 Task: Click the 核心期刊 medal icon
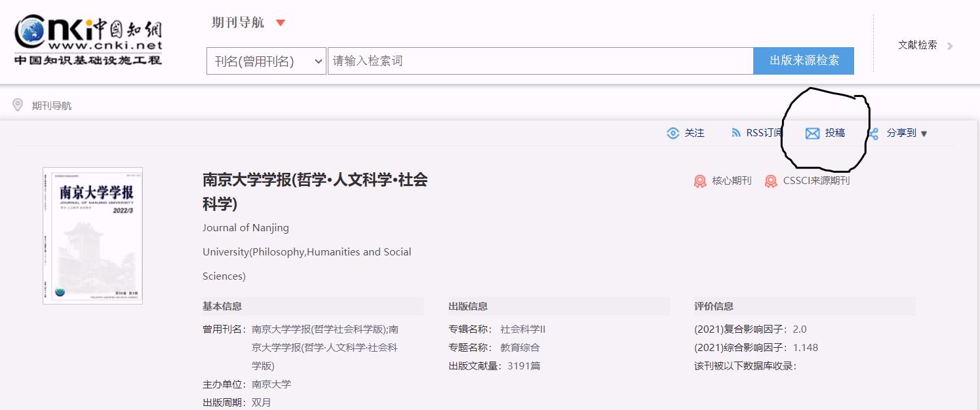pos(700,181)
